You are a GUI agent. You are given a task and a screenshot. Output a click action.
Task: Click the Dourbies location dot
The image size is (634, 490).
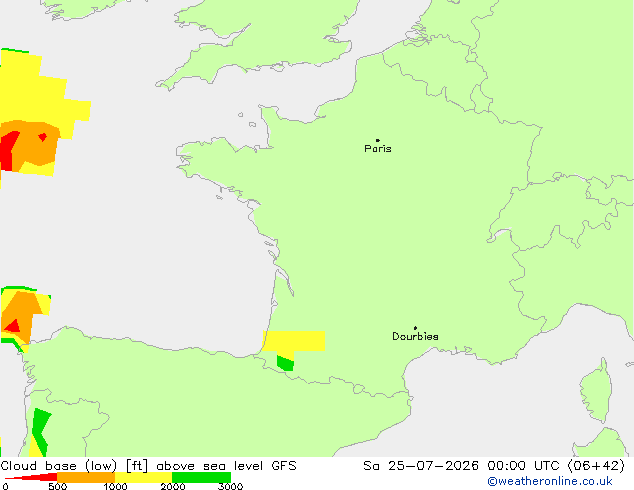click(x=415, y=328)
